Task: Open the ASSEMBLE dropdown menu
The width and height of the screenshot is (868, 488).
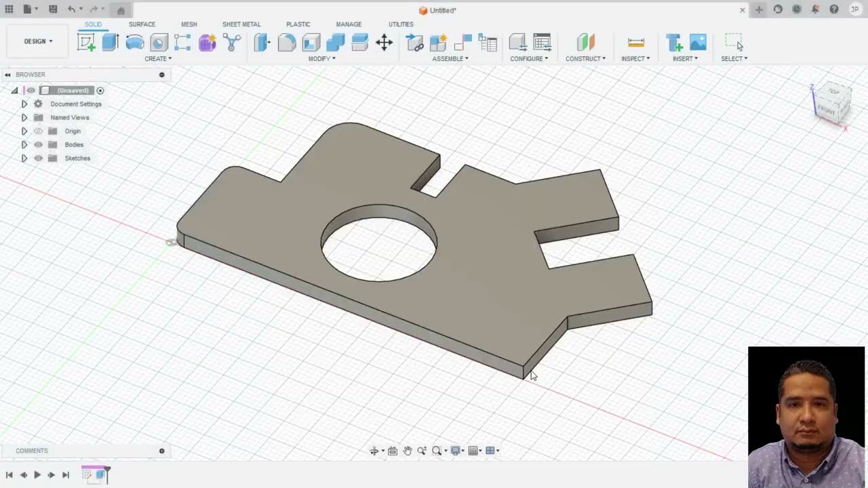Action: point(450,59)
